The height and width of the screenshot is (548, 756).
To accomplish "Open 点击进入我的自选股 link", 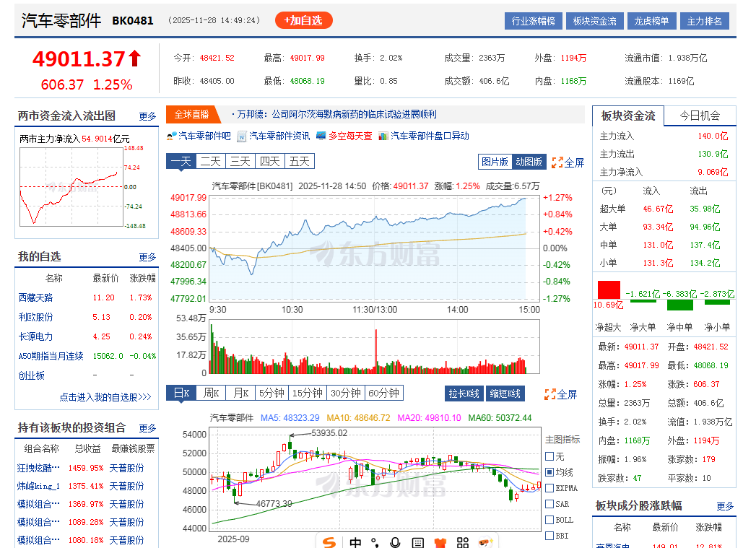I will click(105, 397).
